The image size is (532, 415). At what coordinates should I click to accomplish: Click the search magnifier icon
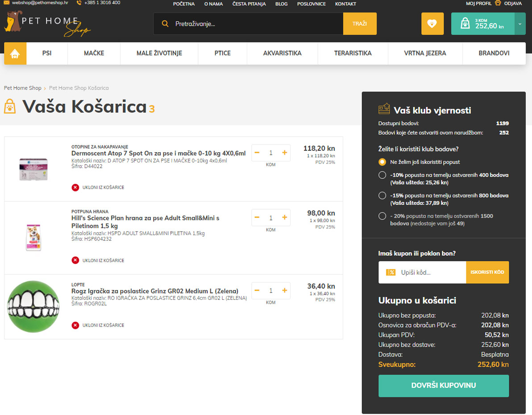coord(165,24)
